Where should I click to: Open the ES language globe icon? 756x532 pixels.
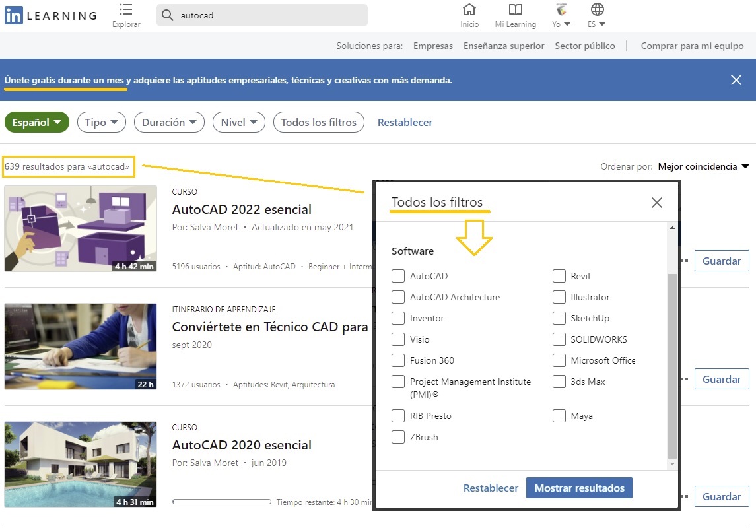click(x=597, y=10)
